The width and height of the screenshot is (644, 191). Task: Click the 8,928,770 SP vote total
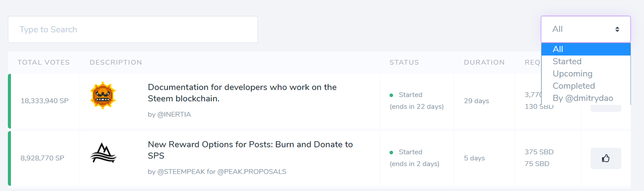pyautogui.click(x=42, y=158)
